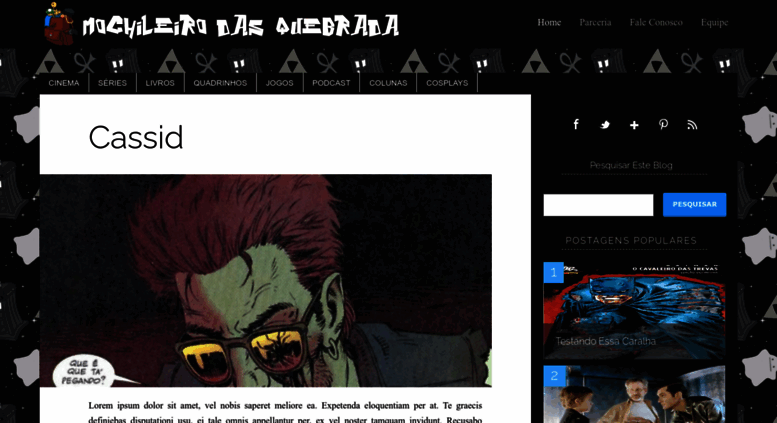
Task: Click the Pesquisar Este Blog heading
Action: point(631,165)
